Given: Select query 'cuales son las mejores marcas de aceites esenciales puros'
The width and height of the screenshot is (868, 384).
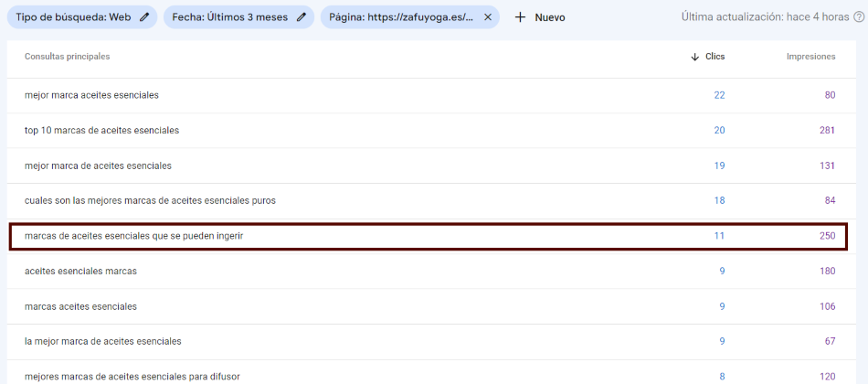Looking at the screenshot, I should pyautogui.click(x=150, y=200).
